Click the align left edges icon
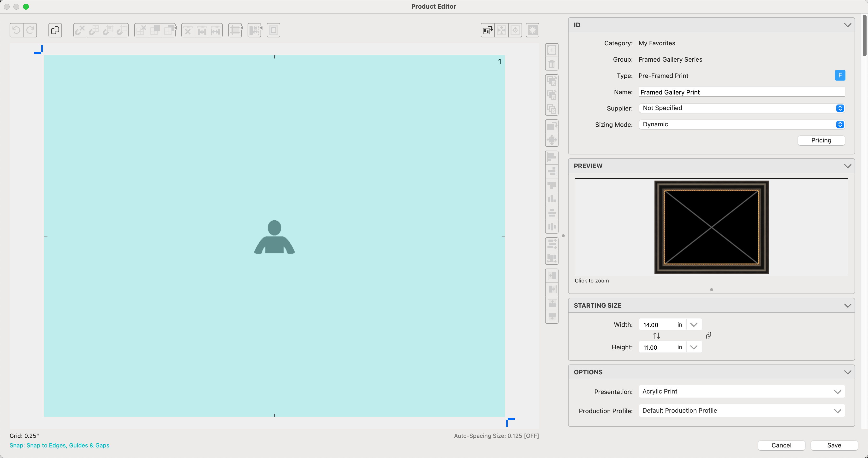Image resolution: width=868 pixels, height=458 pixels. 552,158
